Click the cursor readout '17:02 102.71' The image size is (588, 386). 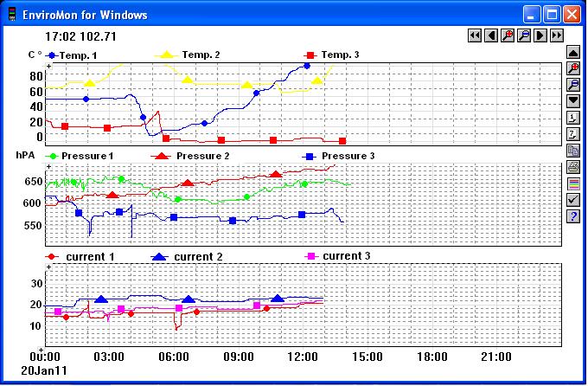coord(80,36)
